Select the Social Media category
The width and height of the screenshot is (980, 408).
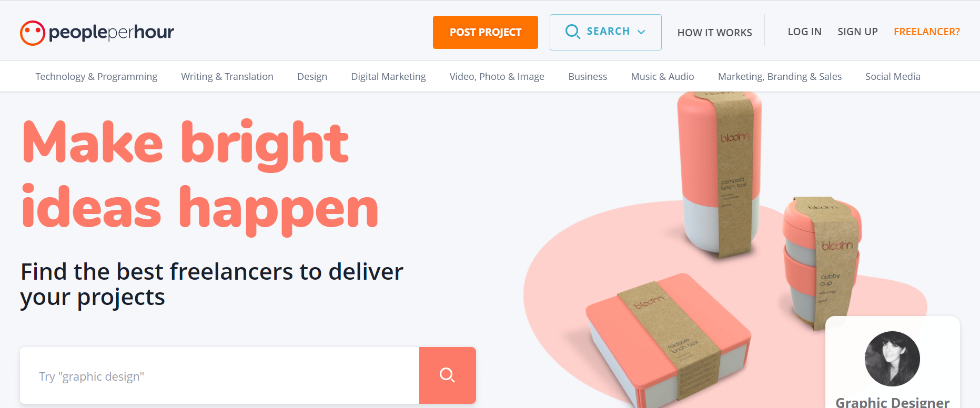(x=893, y=76)
